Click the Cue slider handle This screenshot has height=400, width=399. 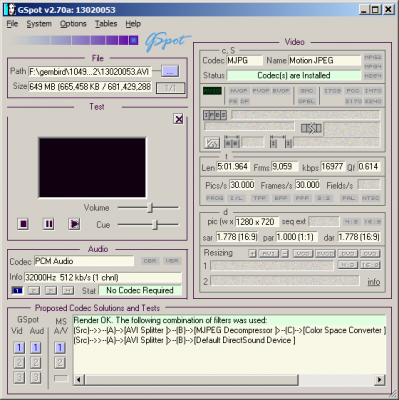[155, 225]
